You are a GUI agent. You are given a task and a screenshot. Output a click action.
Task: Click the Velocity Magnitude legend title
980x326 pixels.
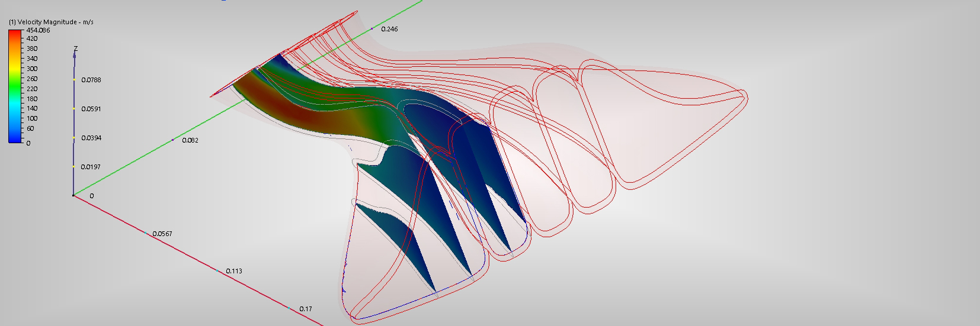pos(51,22)
